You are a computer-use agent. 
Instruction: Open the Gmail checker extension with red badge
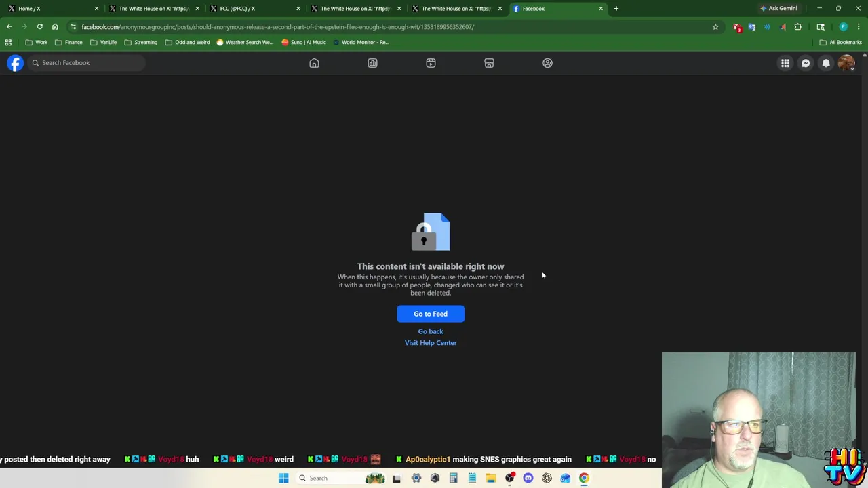[x=737, y=27]
